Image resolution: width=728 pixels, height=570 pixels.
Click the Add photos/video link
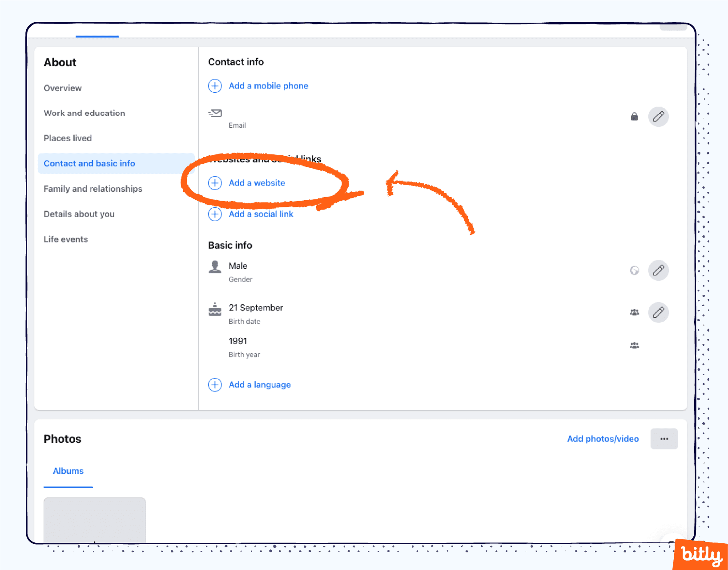[603, 439]
